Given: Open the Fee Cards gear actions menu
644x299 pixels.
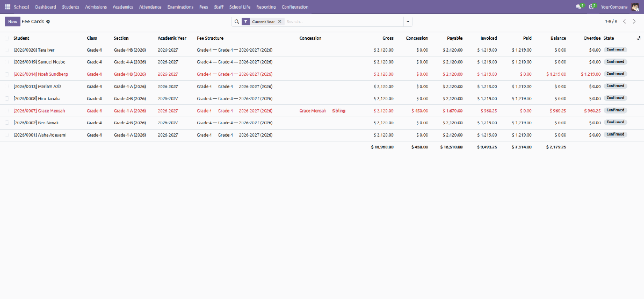Looking at the screenshot, I should click(48, 22).
